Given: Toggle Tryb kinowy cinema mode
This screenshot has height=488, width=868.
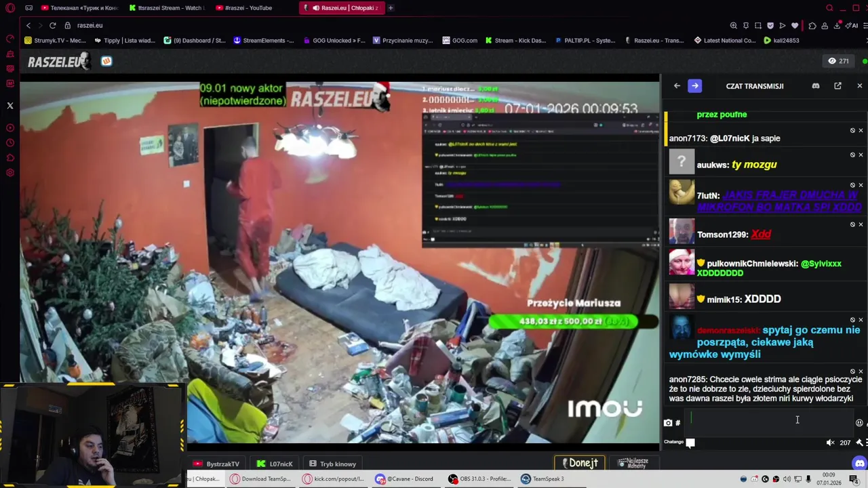Looking at the screenshot, I should [333, 464].
